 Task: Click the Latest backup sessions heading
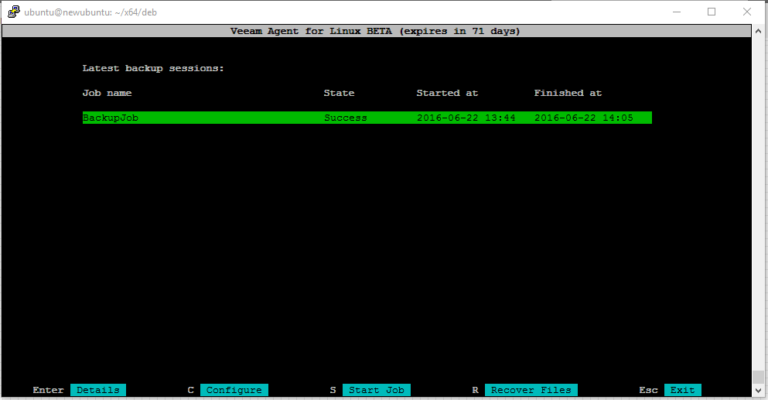[153, 69]
